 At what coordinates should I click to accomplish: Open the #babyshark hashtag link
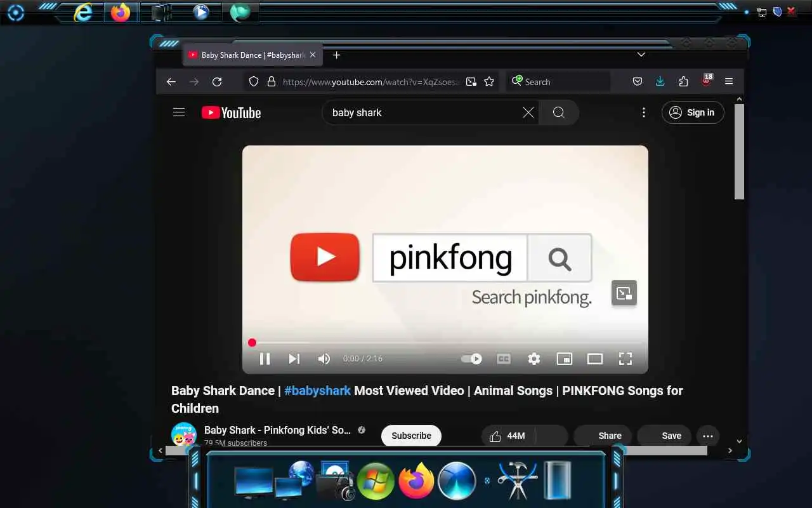(x=317, y=391)
